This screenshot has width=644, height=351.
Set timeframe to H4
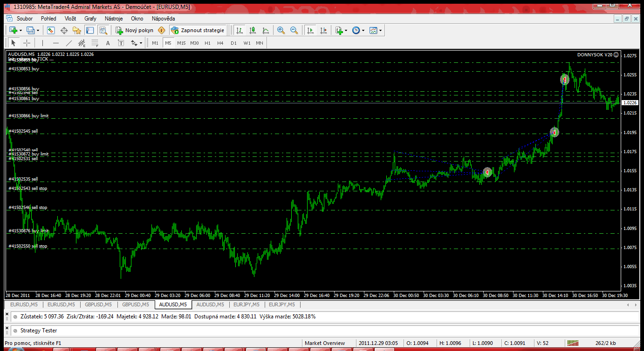220,43
